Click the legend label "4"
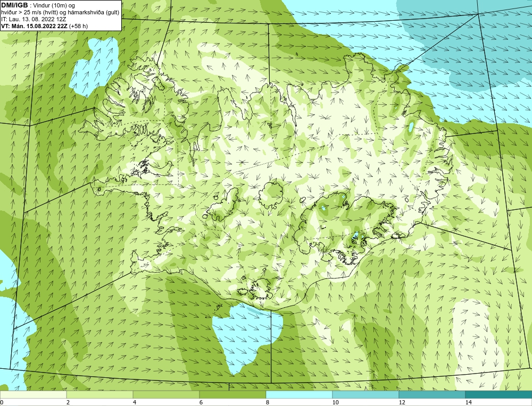This screenshot has height=406, width=532. pos(135,402)
